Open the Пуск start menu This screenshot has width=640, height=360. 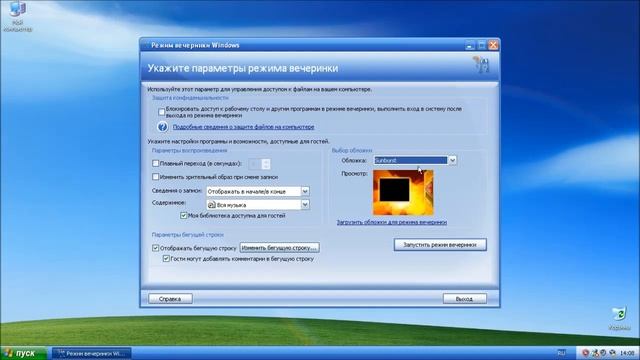[23, 353]
